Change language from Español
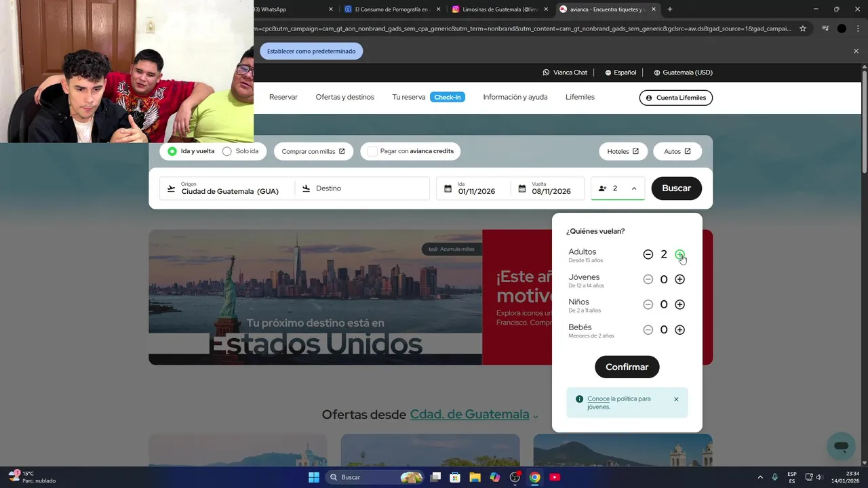868x488 pixels. pyautogui.click(x=620, y=73)
